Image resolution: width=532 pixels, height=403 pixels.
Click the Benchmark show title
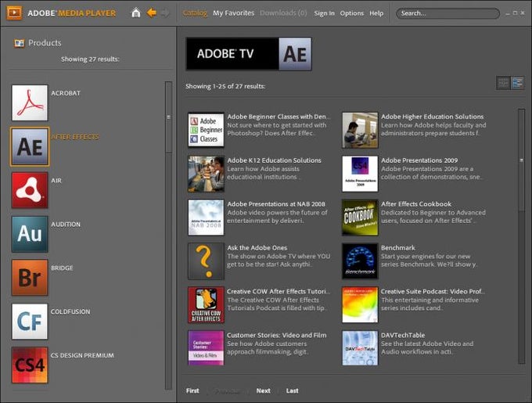pos(398,248)
